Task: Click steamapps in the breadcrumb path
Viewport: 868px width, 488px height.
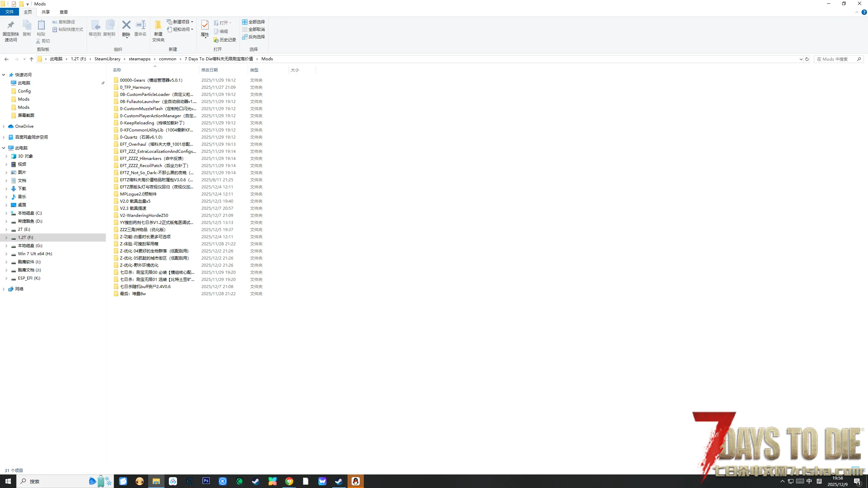Action: coord(139,59)
